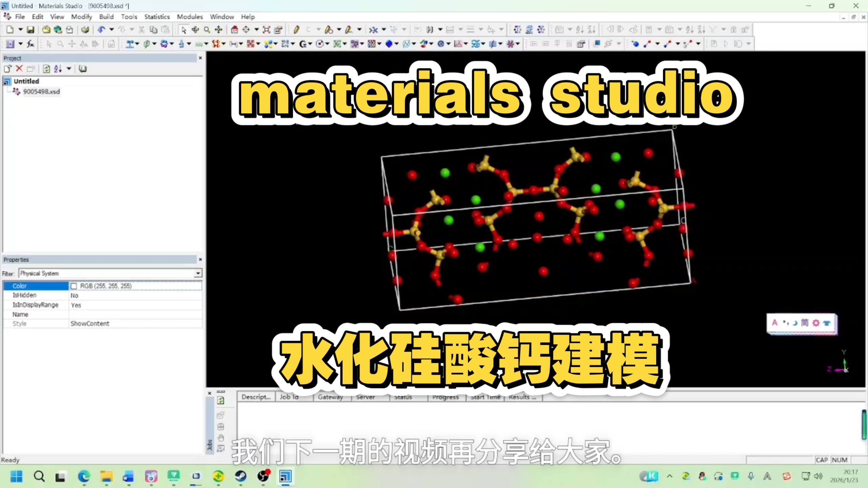Click the white Color swatch value

[x=74, y=286]
